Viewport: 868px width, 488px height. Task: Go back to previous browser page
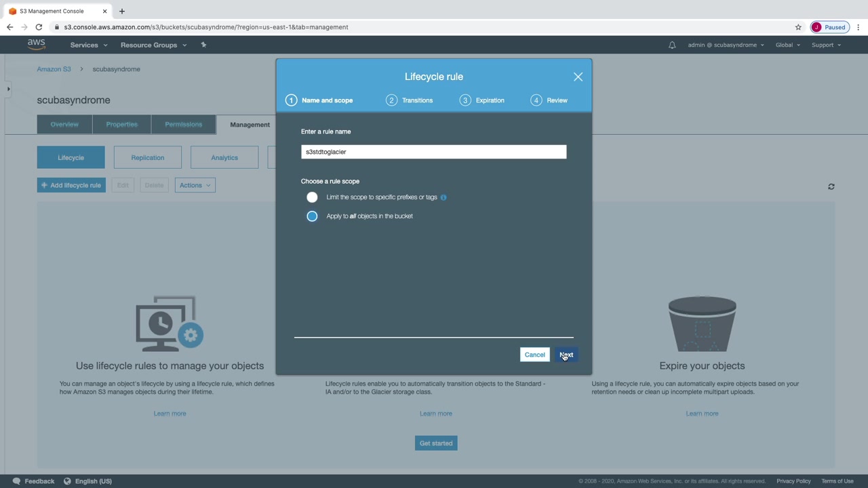coord(9,27)
